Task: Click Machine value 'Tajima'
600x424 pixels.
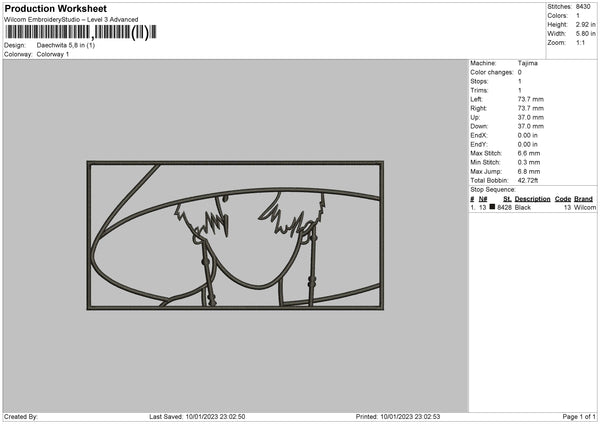Action: (528, 63)
